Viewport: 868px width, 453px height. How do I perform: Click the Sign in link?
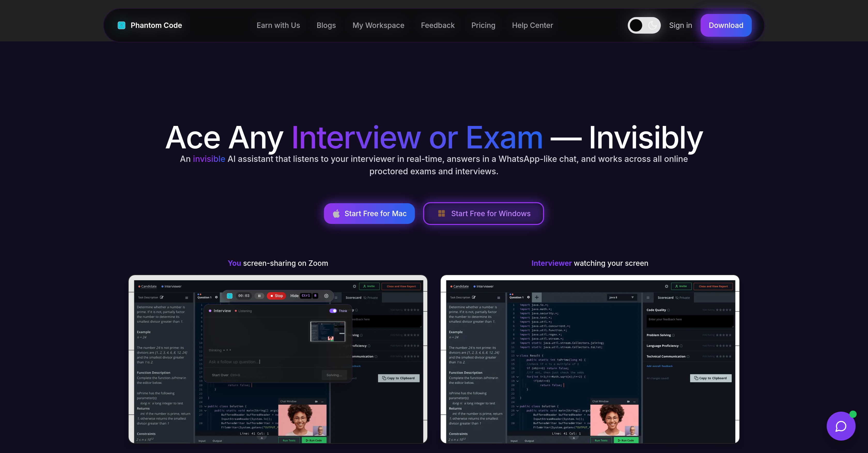click(x=680, y=25)
